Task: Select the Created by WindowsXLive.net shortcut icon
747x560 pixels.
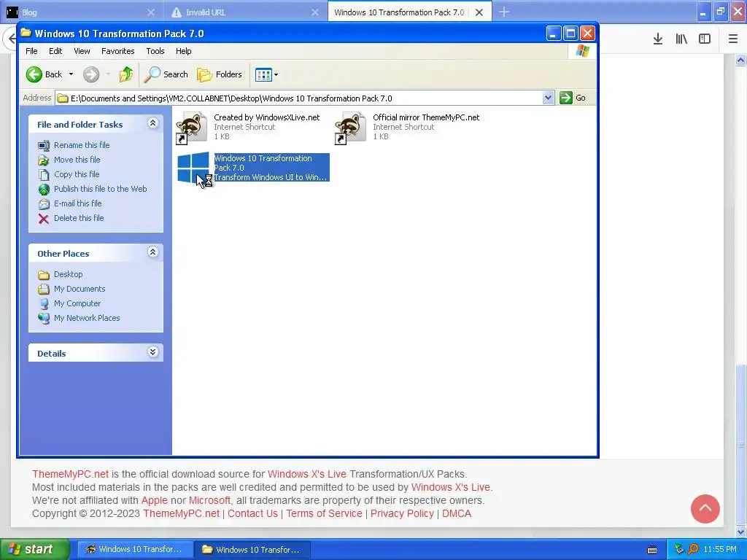Action: (x=192, y=127)
